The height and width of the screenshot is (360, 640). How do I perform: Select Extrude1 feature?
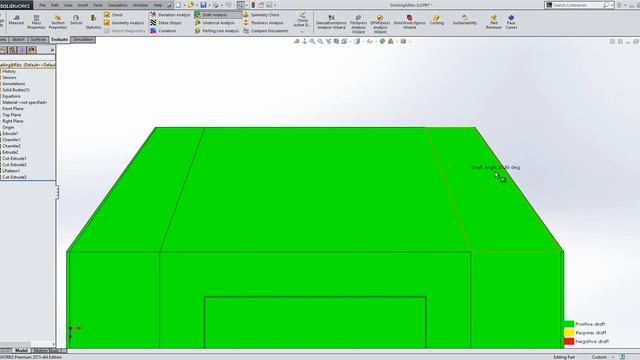[x=10, y=133]
